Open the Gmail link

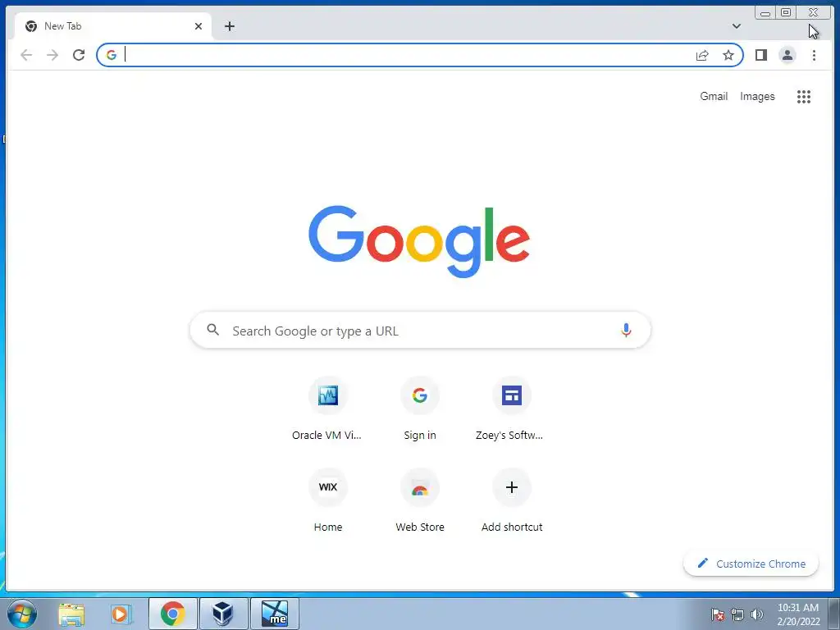[714, 97]
